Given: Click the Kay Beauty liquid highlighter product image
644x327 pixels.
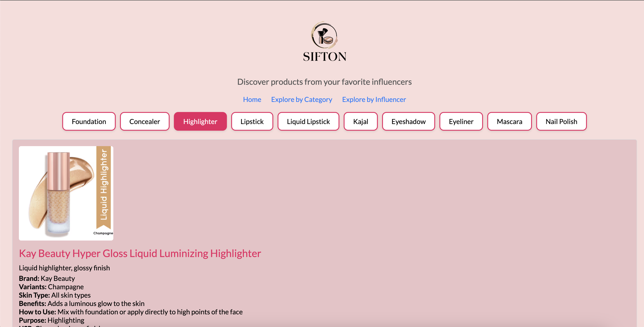Looking at the screenshot, I should 66,193.
